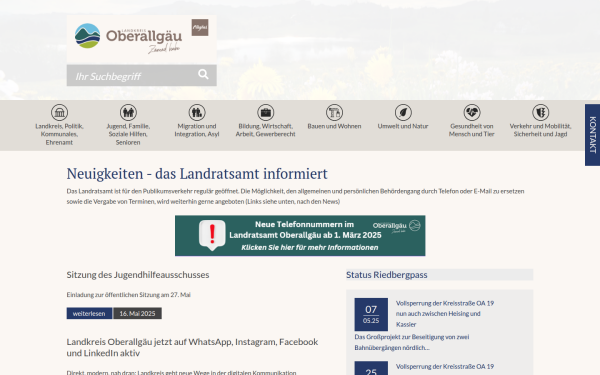Open Vollsperrung Kreisstraße OA 19 Heising und Kassier link
Screen dimensions: 600x375
[445, 313]
